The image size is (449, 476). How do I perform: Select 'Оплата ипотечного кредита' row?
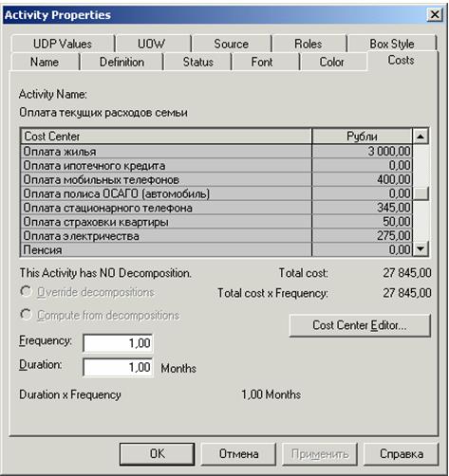tap(216, 165)
